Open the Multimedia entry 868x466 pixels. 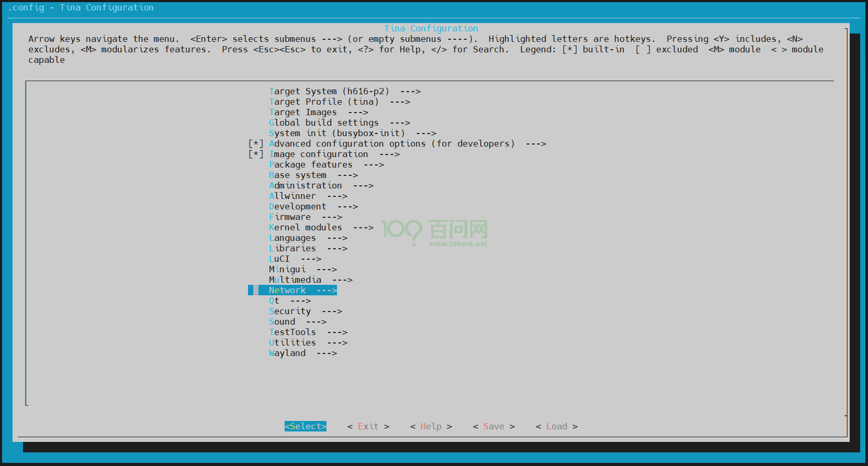click(295, 280)
